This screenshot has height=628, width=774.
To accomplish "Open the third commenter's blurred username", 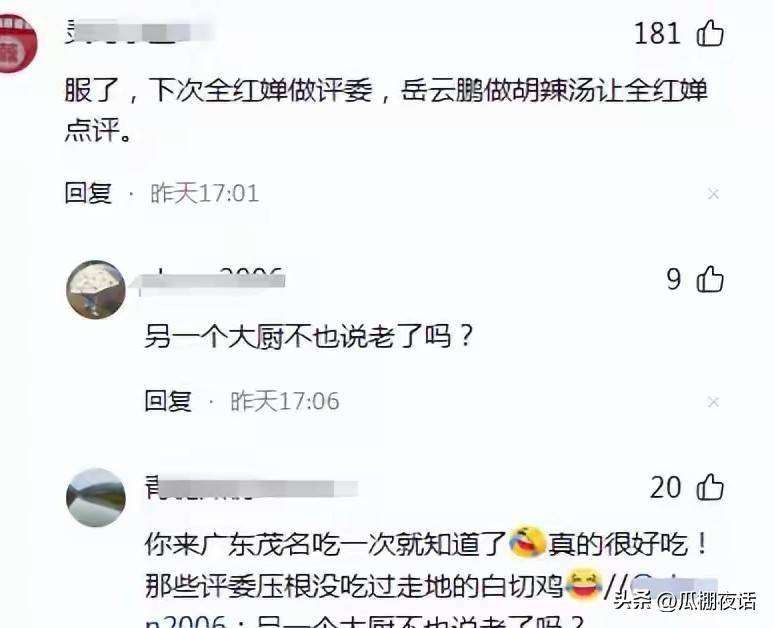I will click(251, 488).
